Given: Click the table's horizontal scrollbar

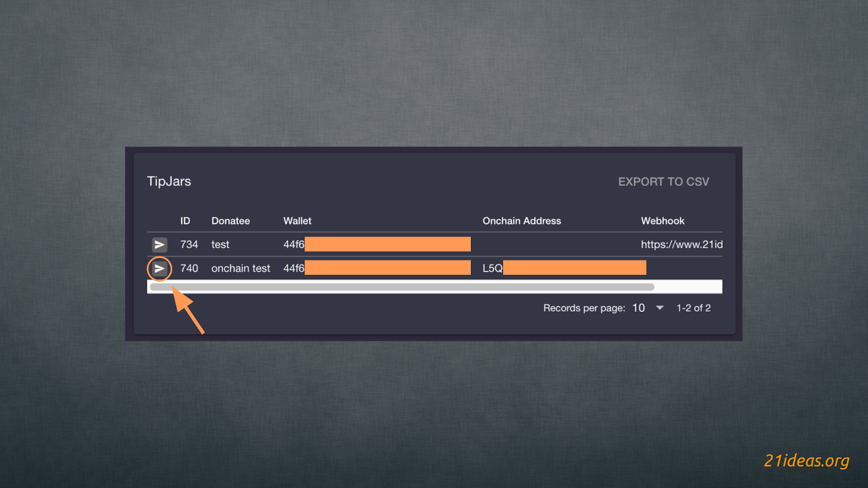Looking at the screenshot, I should tap(401, 287).
